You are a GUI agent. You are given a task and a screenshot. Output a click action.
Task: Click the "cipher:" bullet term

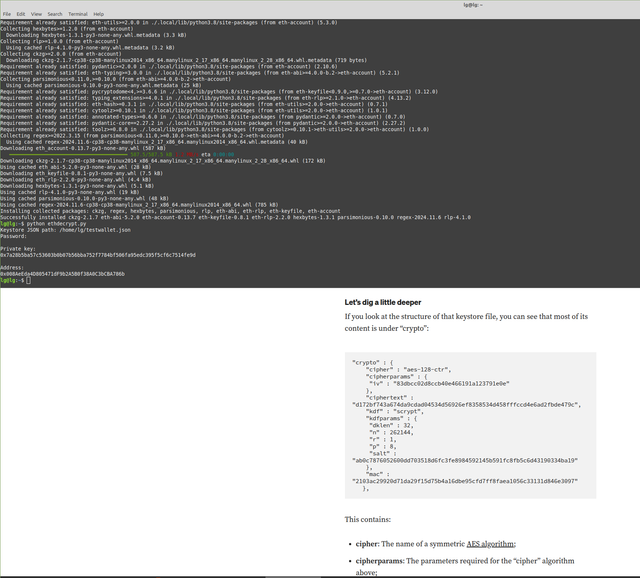[x=367, y=544]
